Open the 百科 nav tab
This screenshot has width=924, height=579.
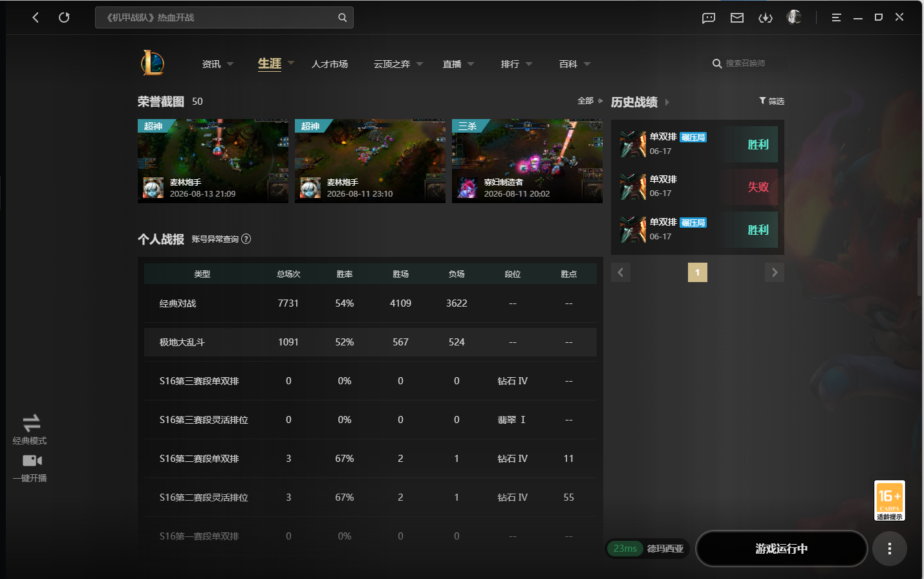tap(568, 64)
